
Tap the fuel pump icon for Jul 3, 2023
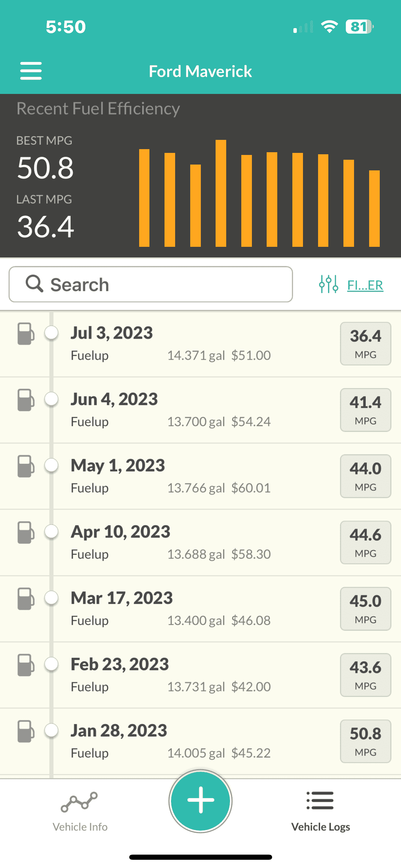point(26,333)
